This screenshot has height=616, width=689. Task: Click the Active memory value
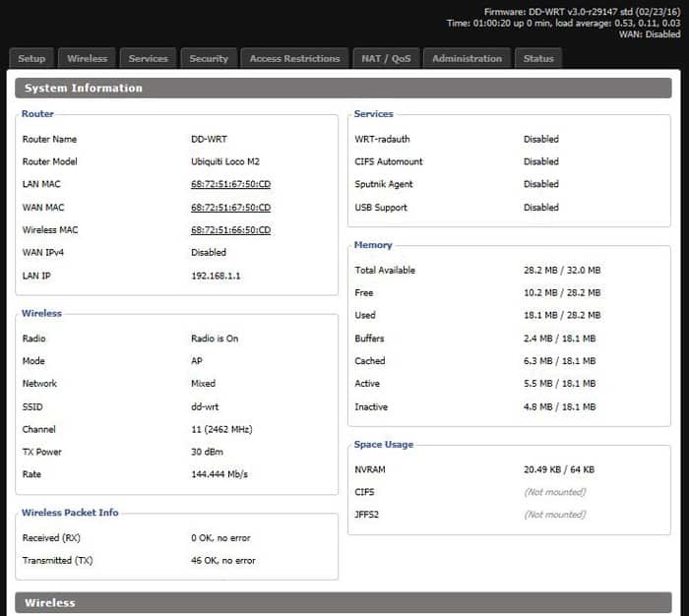(560, 384)
